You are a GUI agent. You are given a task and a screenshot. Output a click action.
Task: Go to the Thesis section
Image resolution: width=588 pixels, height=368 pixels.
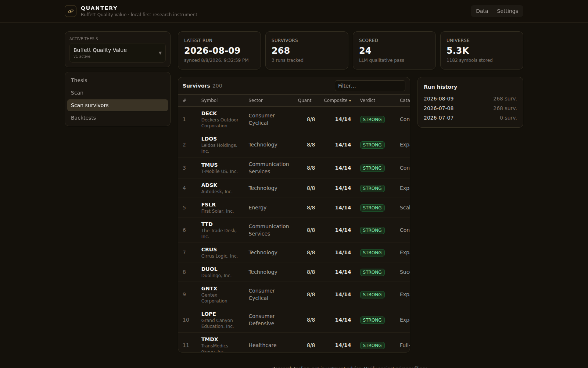(x=118, y=80)
